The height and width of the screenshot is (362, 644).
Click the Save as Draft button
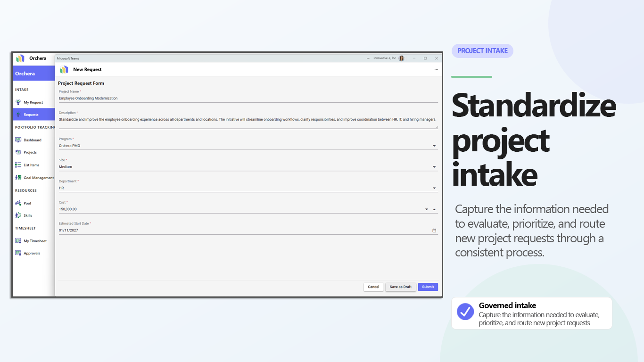401,287
